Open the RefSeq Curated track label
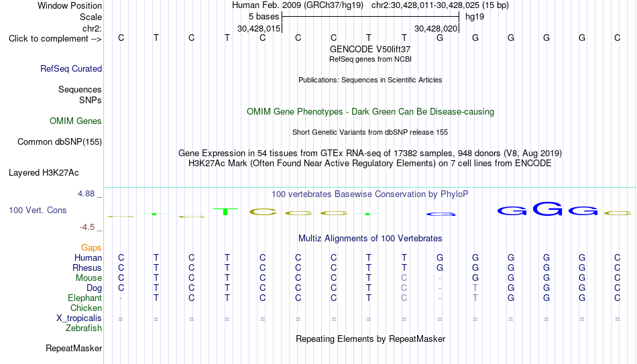637x364 pixels. (71, 68)
